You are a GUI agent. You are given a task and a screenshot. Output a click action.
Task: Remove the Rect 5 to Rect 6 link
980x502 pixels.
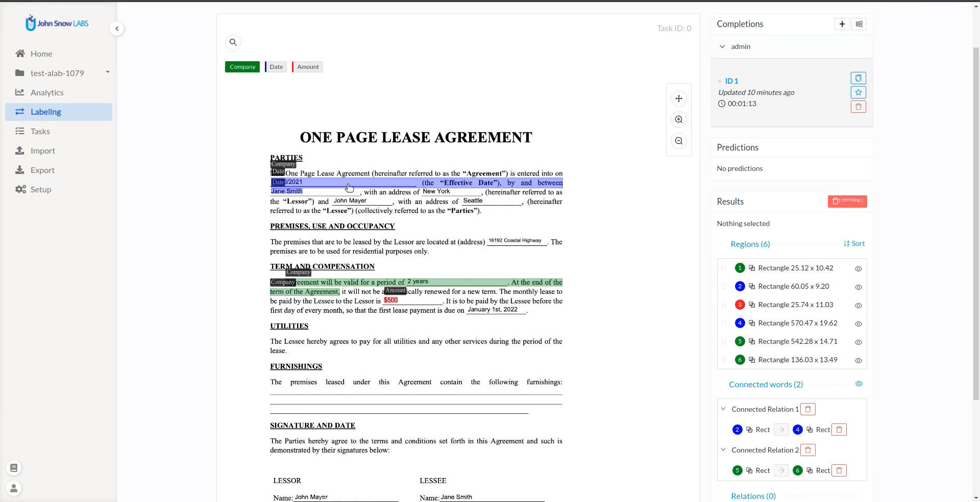839,470
